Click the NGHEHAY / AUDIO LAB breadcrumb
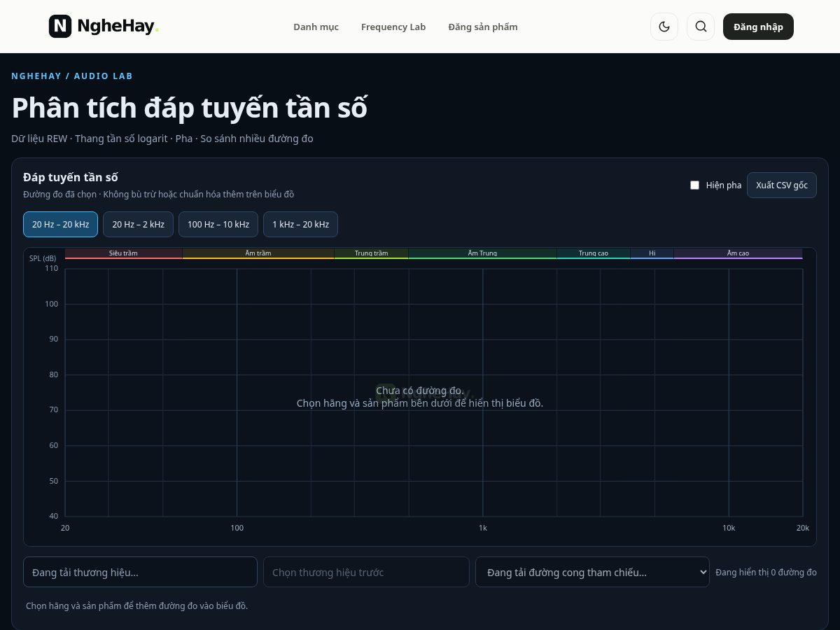Image resolution: width=840 pixels, height=630 pixels. point(72,76)
